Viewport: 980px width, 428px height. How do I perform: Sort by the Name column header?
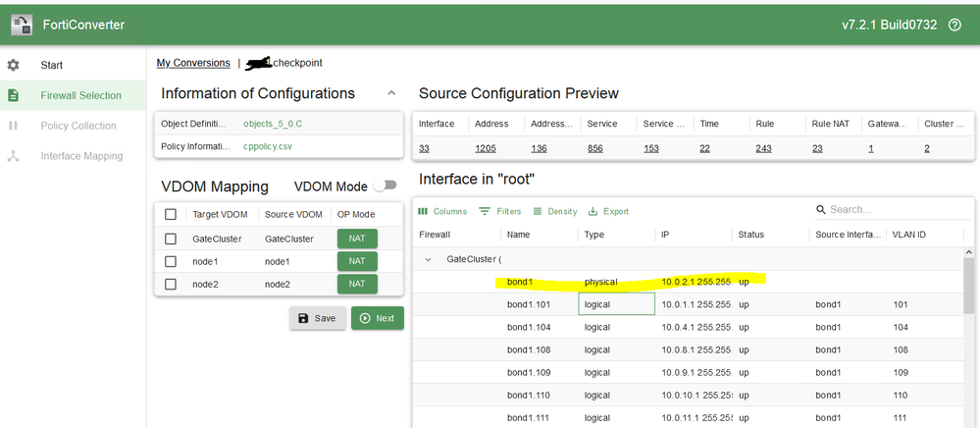[518, 235]
